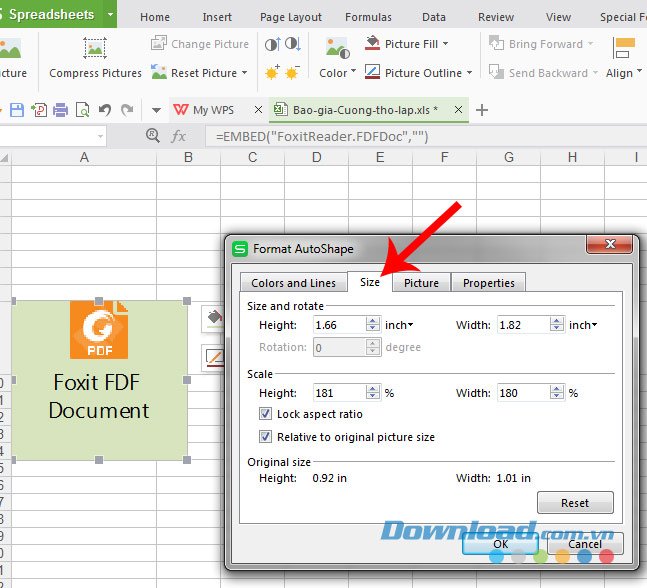The width and height of the screenshot is (647, 588).
Task: Click the Export to PDF icon
Action: [39, 110]
